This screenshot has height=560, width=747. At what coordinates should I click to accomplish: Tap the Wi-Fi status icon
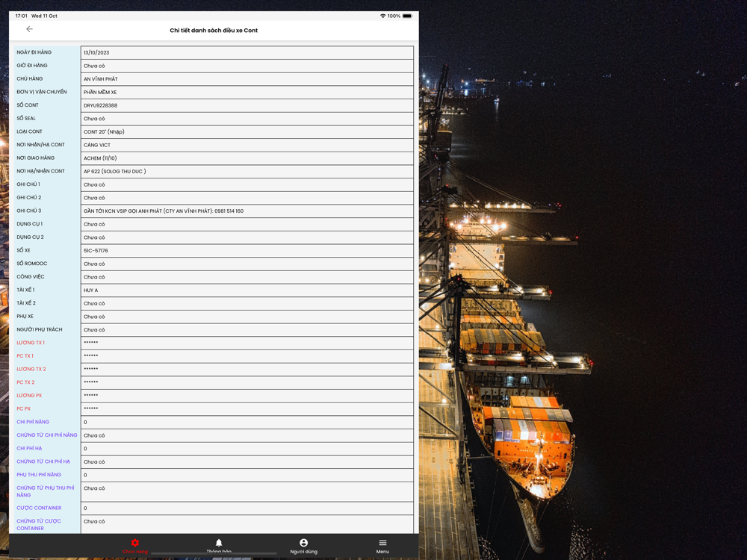click(x=382, y=16)
